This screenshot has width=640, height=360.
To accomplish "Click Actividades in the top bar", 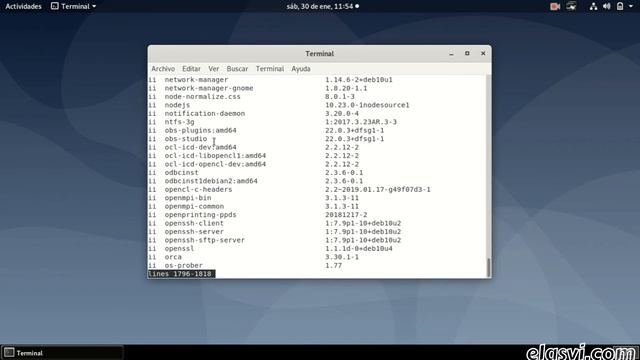I will click(x=23, y=6).
